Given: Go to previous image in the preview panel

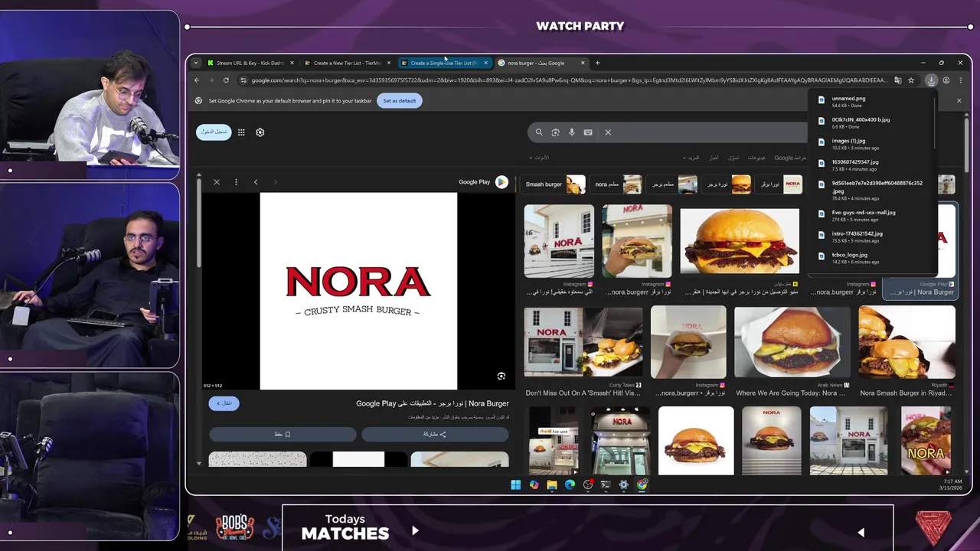Looking at the screenshot, I should tap(256, 182).
